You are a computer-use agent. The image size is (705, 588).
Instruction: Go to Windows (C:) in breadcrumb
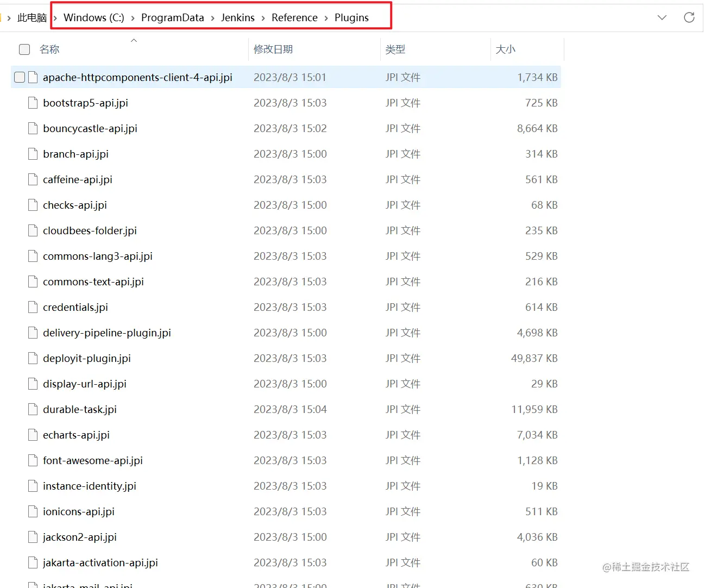(94, 17)
